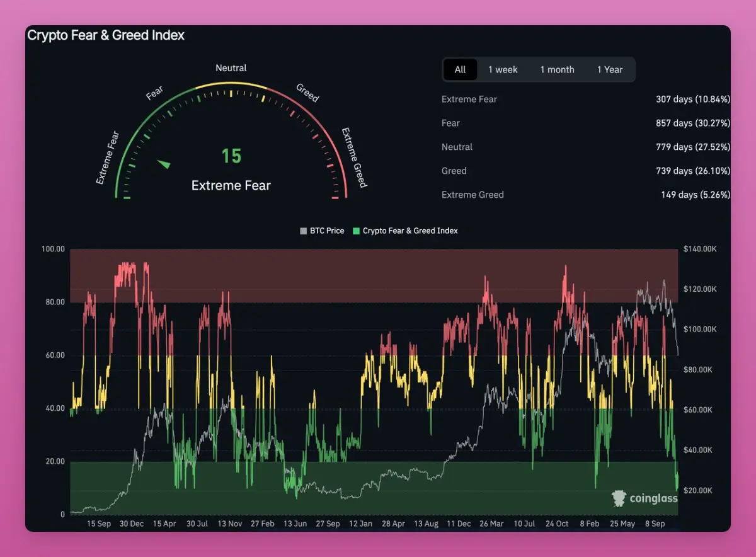This screenshot has height=557, width=756.
Task: Click the large "15" gauge value
Action: coord(231,156)
